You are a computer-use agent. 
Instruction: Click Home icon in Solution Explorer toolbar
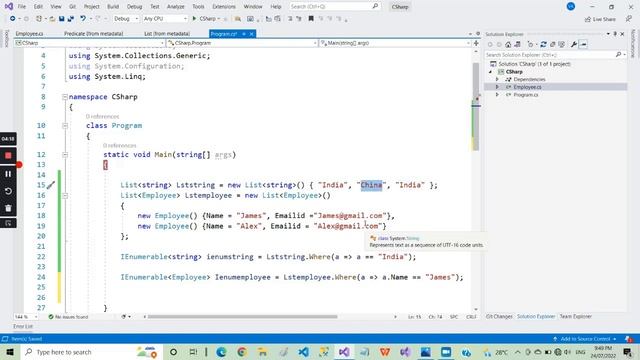pos(508,44)
